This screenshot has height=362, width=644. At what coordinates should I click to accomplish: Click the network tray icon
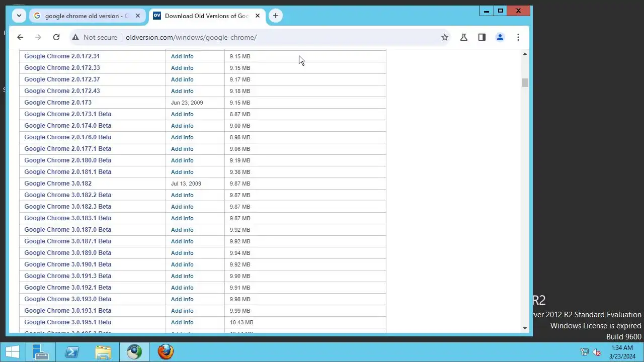click(585, 352)
